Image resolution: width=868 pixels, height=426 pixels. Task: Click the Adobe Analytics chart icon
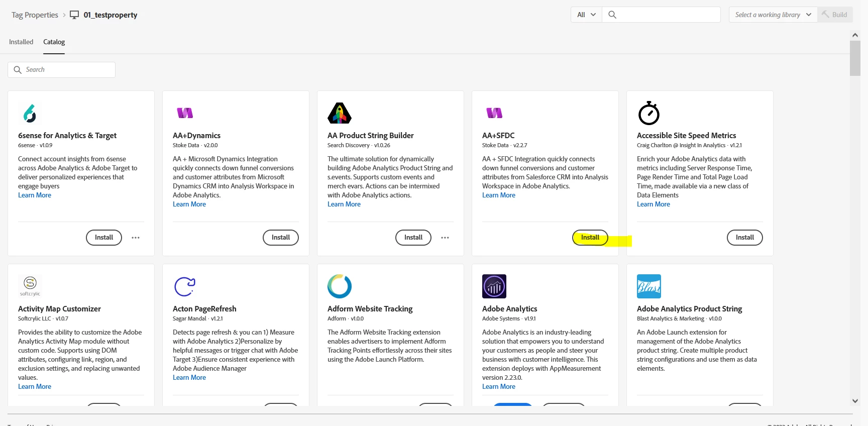click(494, 286)
